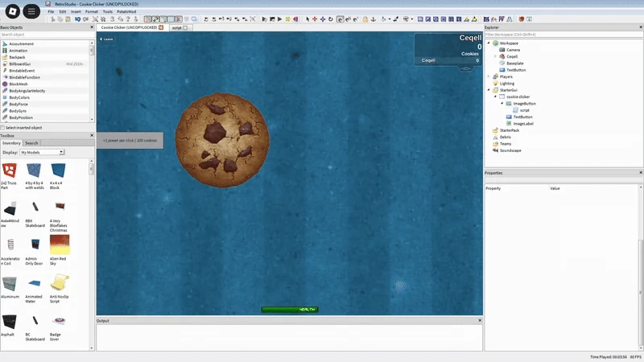Open the hamburger menu circle button
644x362 pixels.
[31, 11]
